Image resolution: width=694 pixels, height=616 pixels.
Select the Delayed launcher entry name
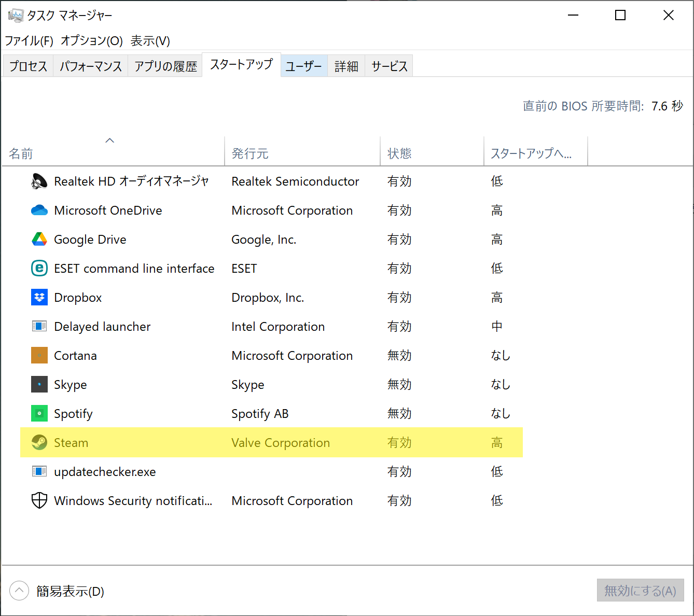(102, 327)
